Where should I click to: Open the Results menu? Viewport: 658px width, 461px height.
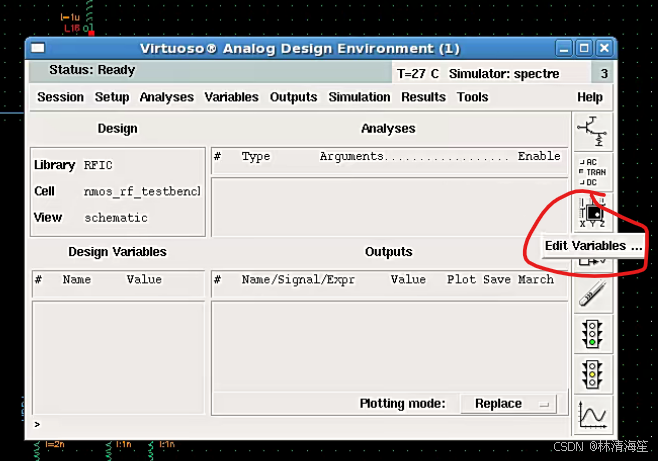(x=423, y=97)
